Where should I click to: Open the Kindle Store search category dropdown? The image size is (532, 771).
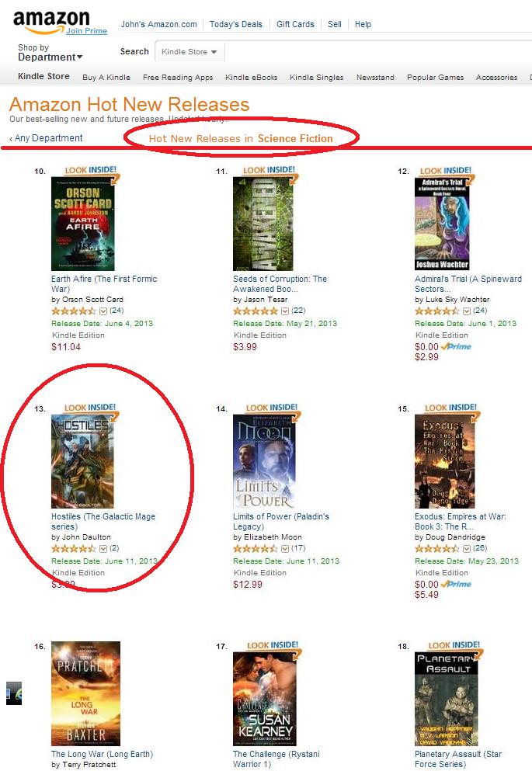(x=190, y=51)
